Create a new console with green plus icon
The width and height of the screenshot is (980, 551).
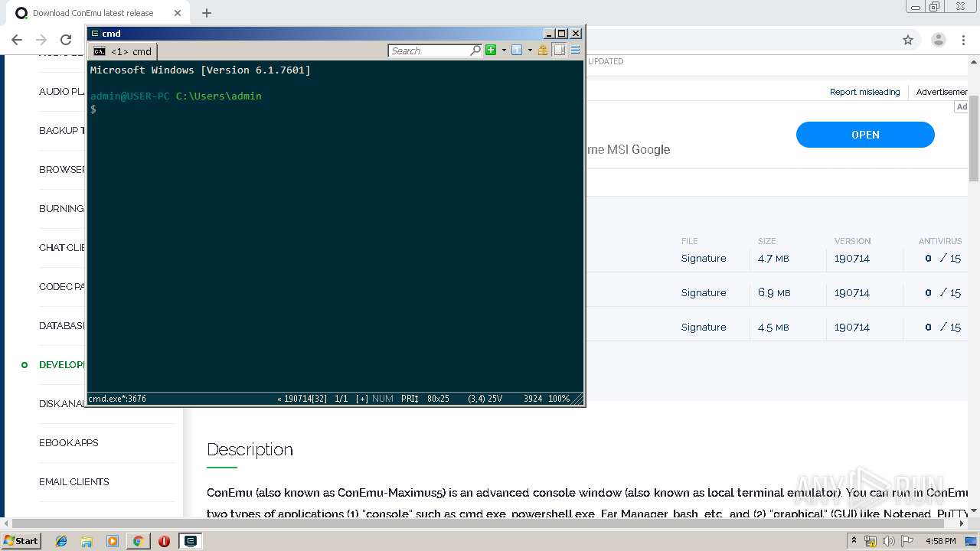(491, 50)
